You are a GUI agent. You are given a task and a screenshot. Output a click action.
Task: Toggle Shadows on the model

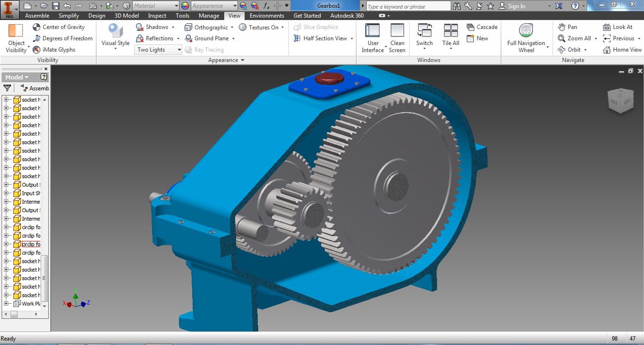click(155, 27)
